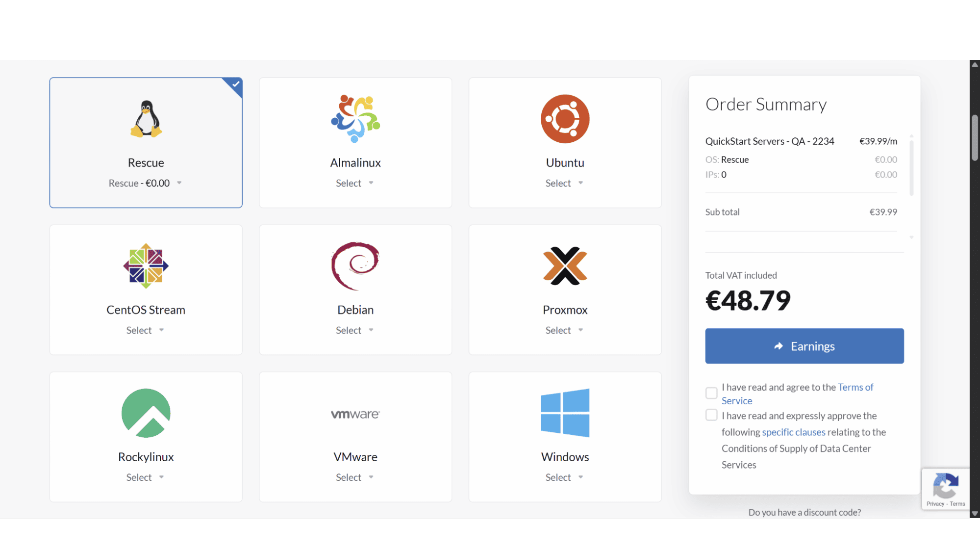Image resolution: width=980 pixels, height=552 pixels.
Task: Open the Ubuntu Select dropdown
Action: point(564,183)
